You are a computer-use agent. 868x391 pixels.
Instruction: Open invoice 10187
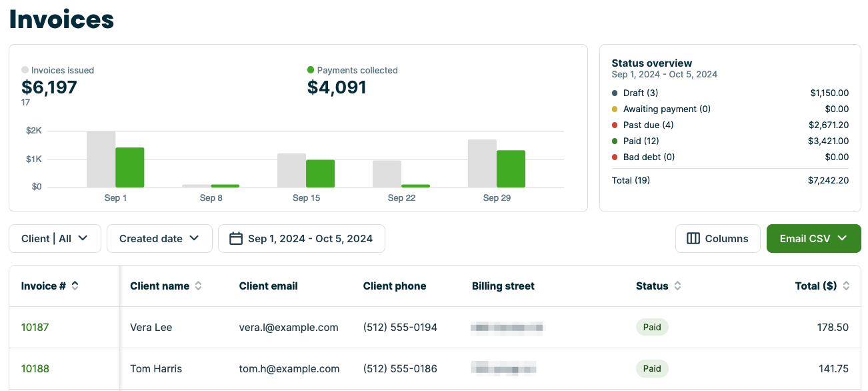35,327
